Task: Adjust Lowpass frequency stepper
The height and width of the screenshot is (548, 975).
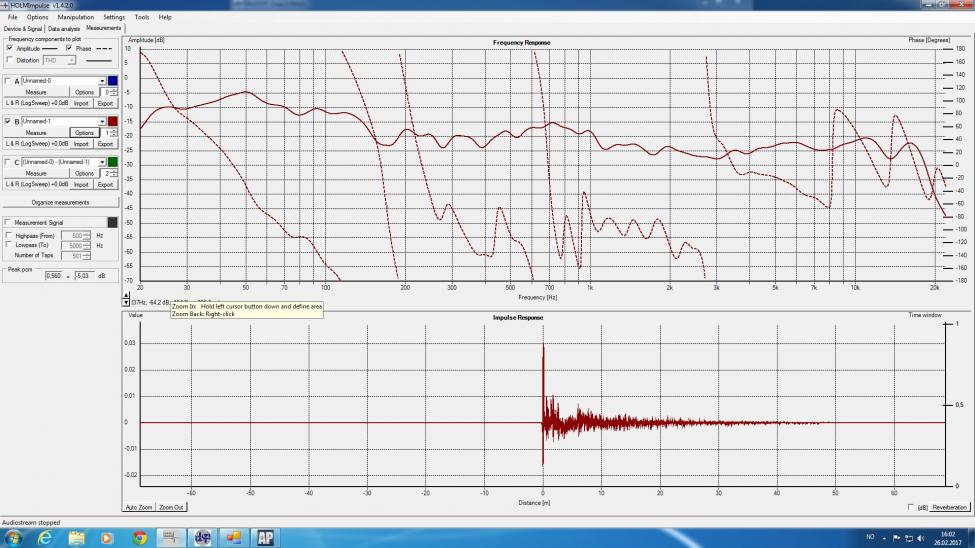Action: (x=86, y=246)
